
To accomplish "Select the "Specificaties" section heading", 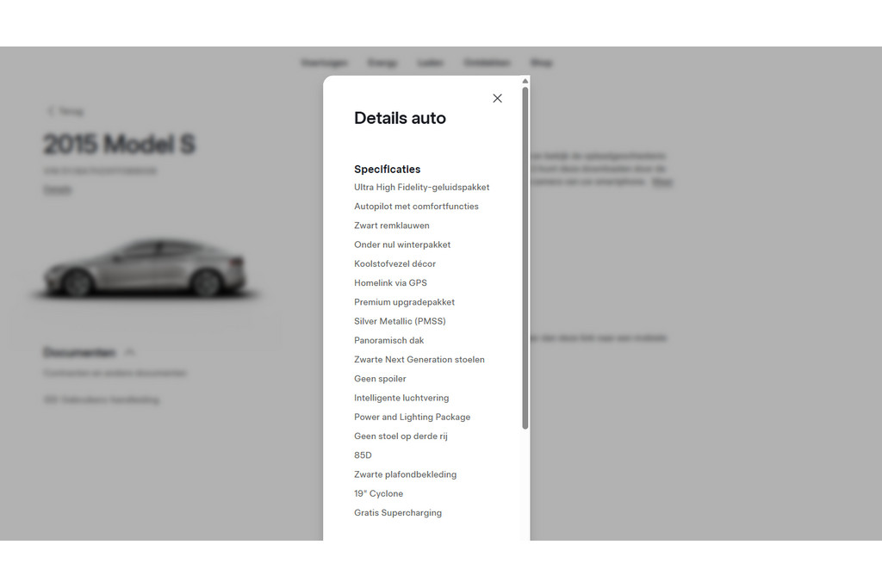I will [x=387, y=170].
